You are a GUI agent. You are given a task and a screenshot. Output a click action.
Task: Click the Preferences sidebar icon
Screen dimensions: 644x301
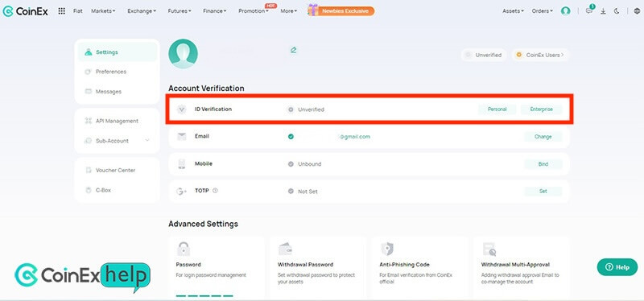88,72
